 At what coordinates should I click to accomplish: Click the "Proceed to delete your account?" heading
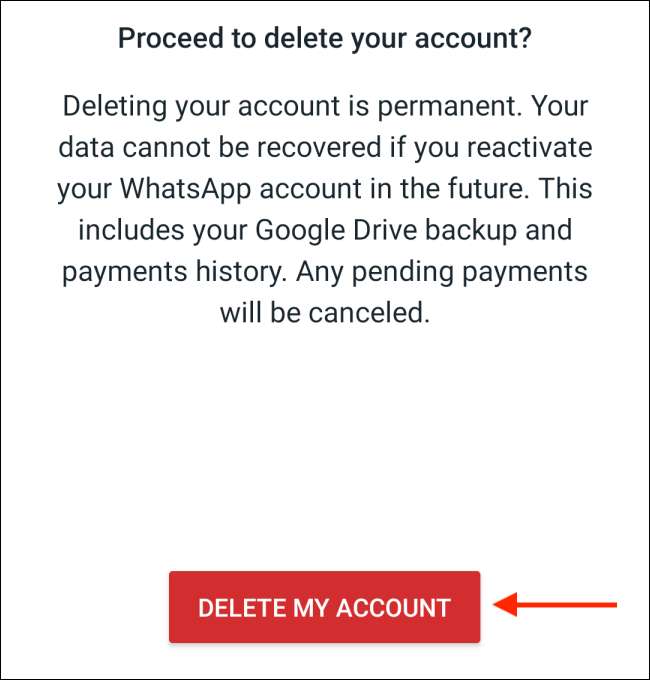[324, 40]
